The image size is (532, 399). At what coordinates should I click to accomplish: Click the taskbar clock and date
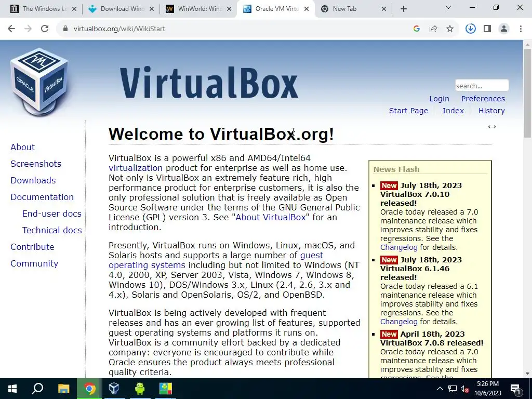pos(487,389)
